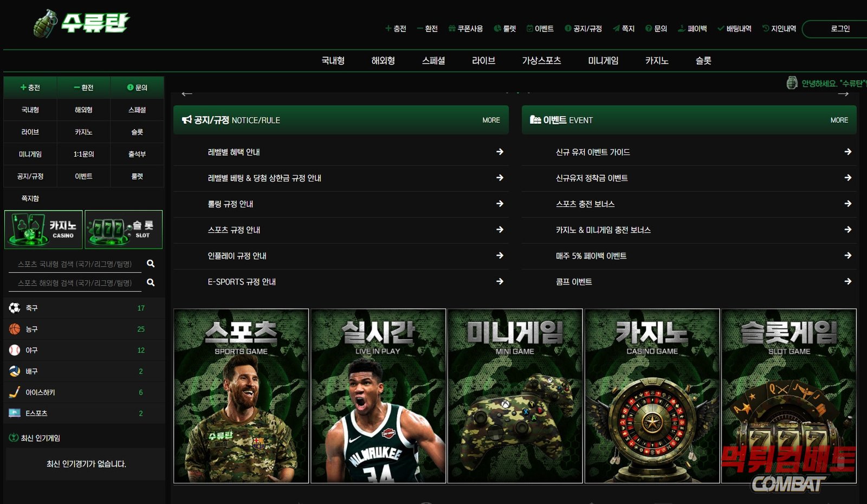The height and width of the screenshot is (504, 867).
Task: Click the search icon for 해외형 sports search
Action: click(151, 282)
